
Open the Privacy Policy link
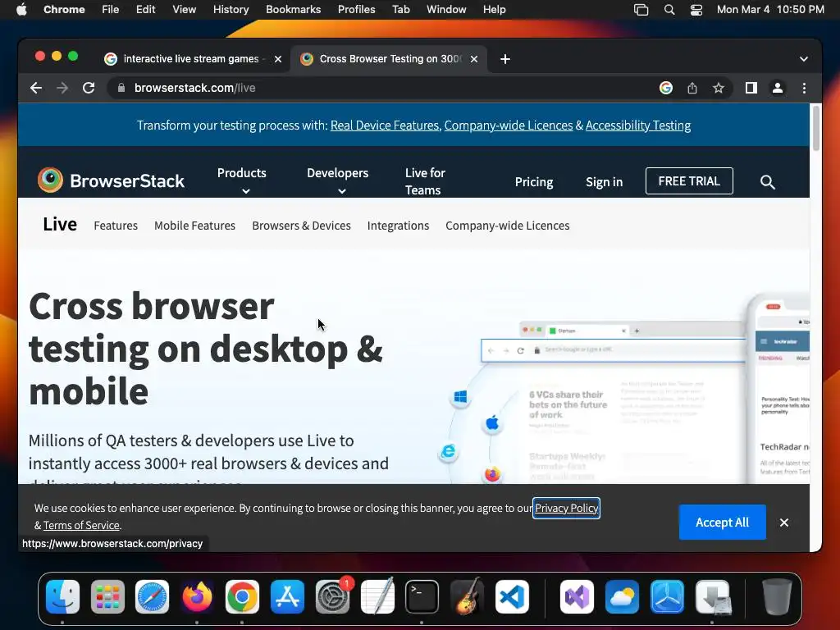pos(566,509)
